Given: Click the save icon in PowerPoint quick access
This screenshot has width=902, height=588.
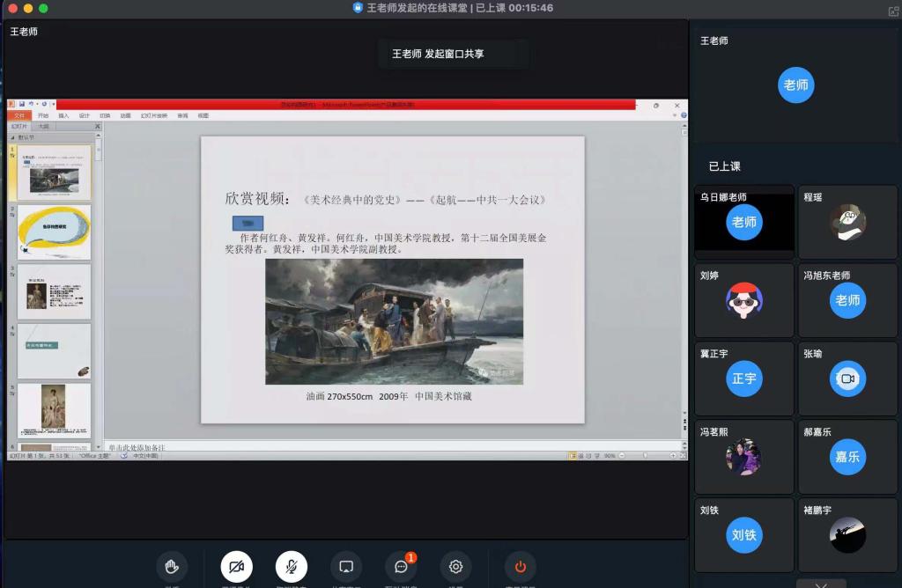Looking at the screenshot, I should 21,104.
